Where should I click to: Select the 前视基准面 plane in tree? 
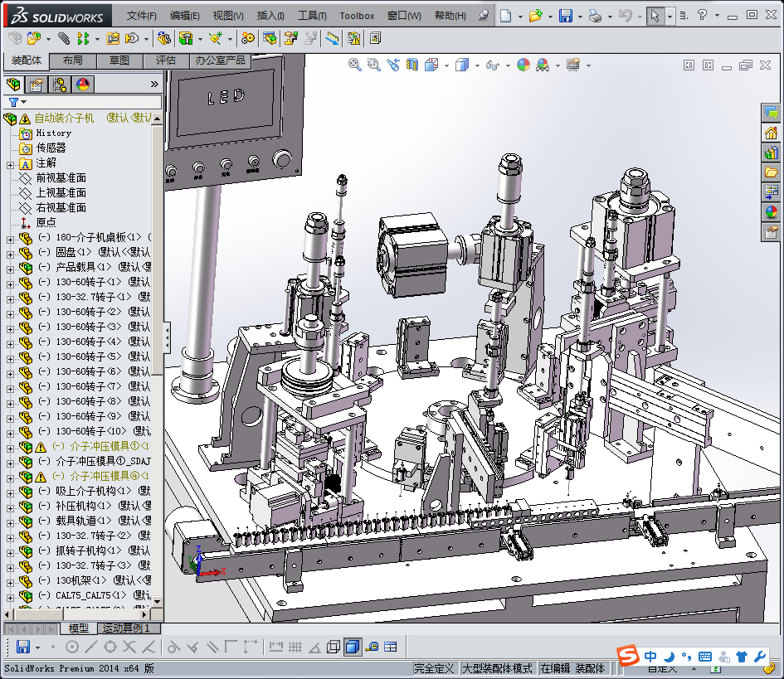coord(61,178)
